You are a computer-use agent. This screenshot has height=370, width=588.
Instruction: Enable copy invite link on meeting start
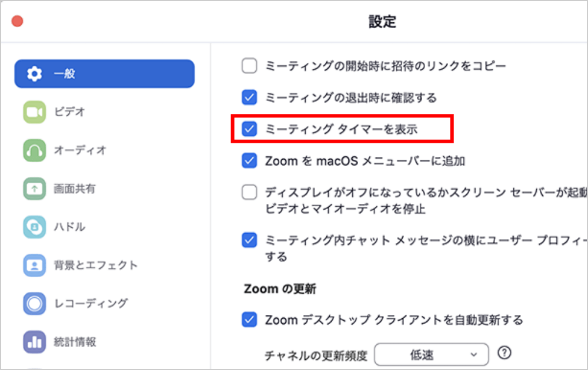[250, 66]
